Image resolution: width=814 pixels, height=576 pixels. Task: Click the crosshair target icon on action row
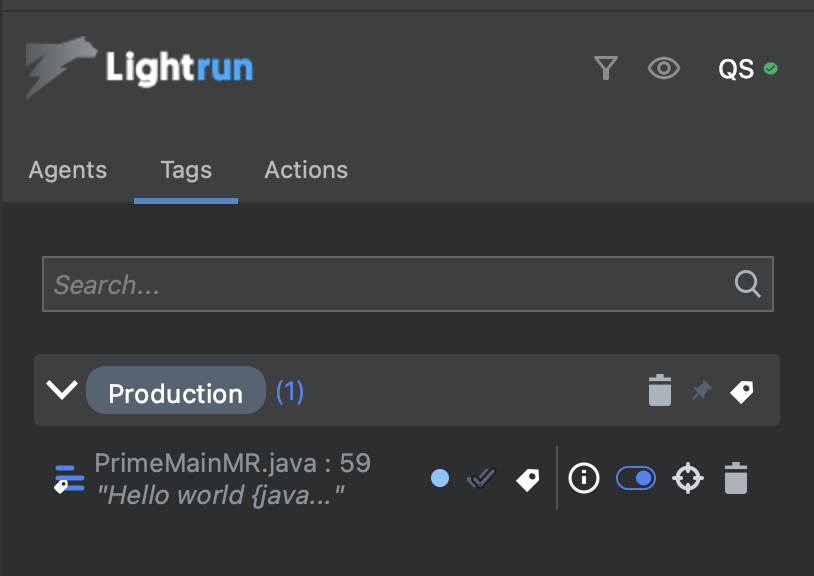click(x=687, y=479)
